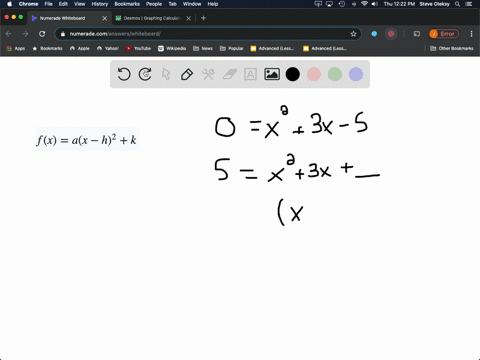Click the red extension icon
The image size is (480, 360).
391,34
